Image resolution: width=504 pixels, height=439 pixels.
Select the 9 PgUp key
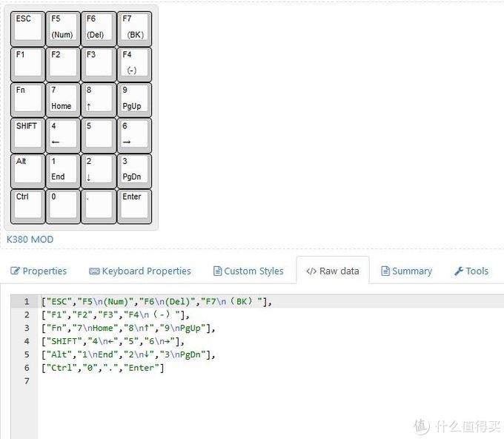pos(134,100)
